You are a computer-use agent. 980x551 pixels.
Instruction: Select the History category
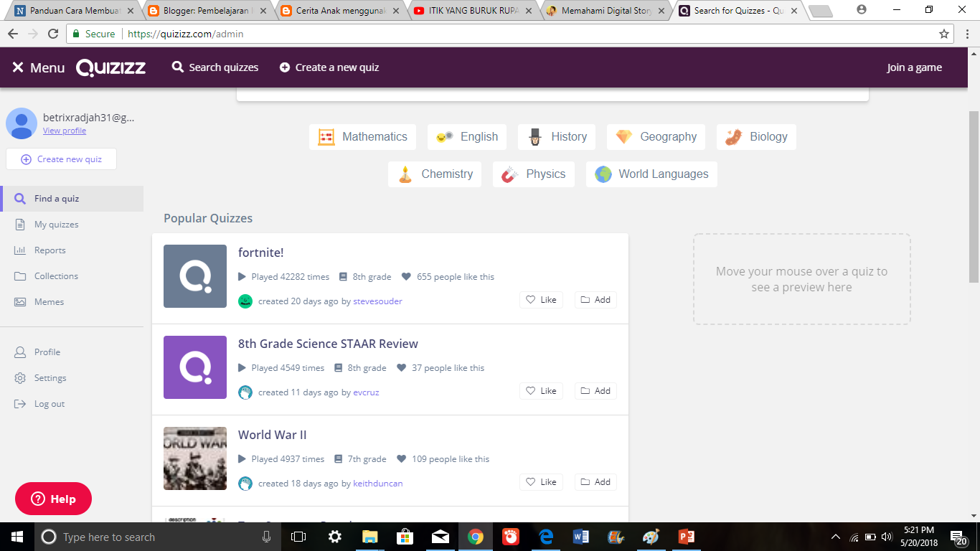[x=557, y=137]
